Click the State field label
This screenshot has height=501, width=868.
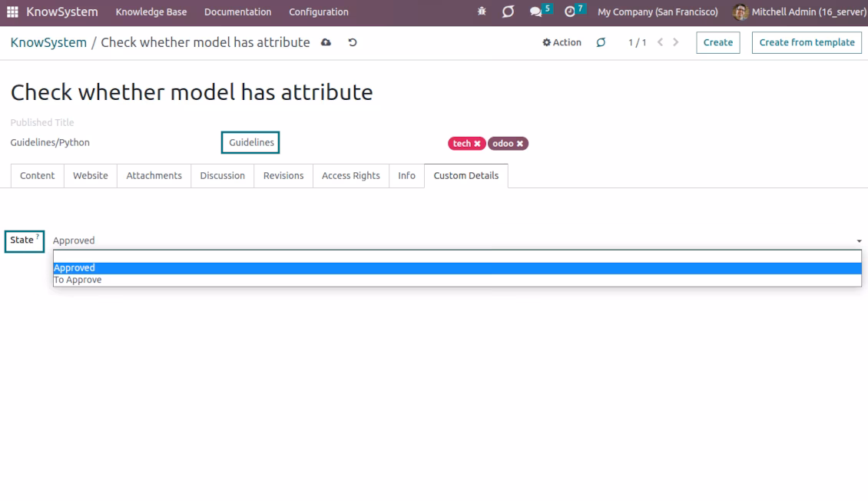point(22,241)
